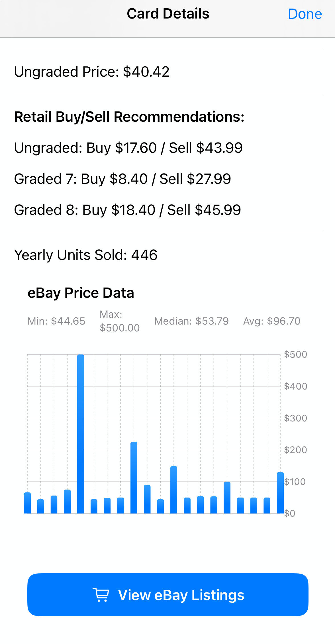
Task: Click the Yearly Units Sold 446 text
Action: [86, 255]
